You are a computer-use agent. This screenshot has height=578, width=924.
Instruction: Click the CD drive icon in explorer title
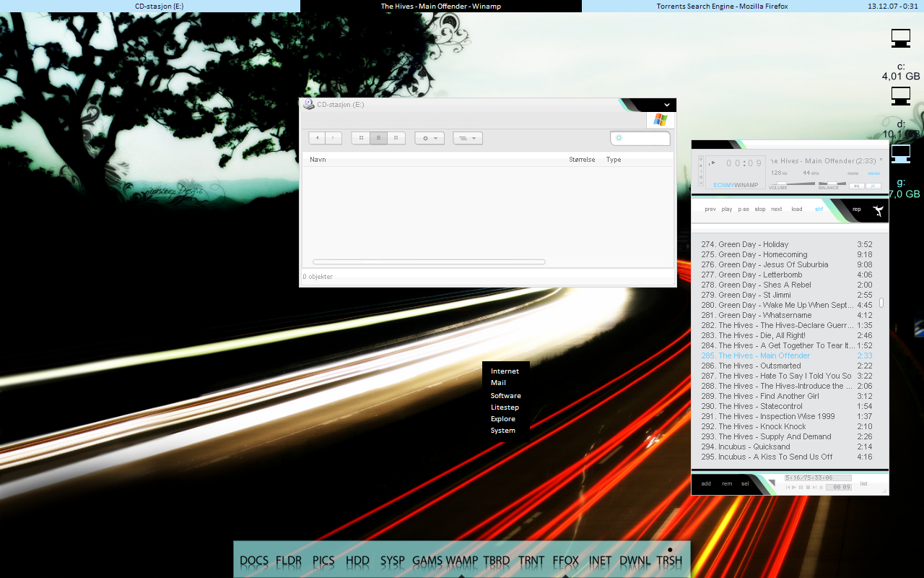tap(309, 104)
